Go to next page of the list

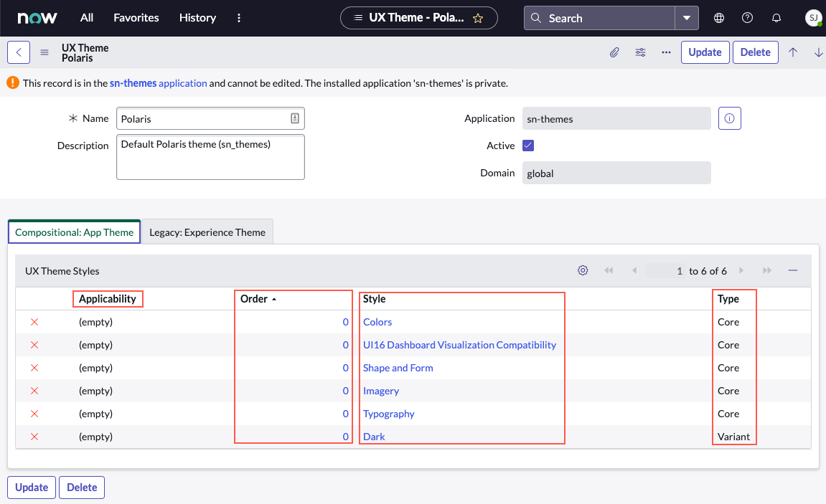point(741,270)
